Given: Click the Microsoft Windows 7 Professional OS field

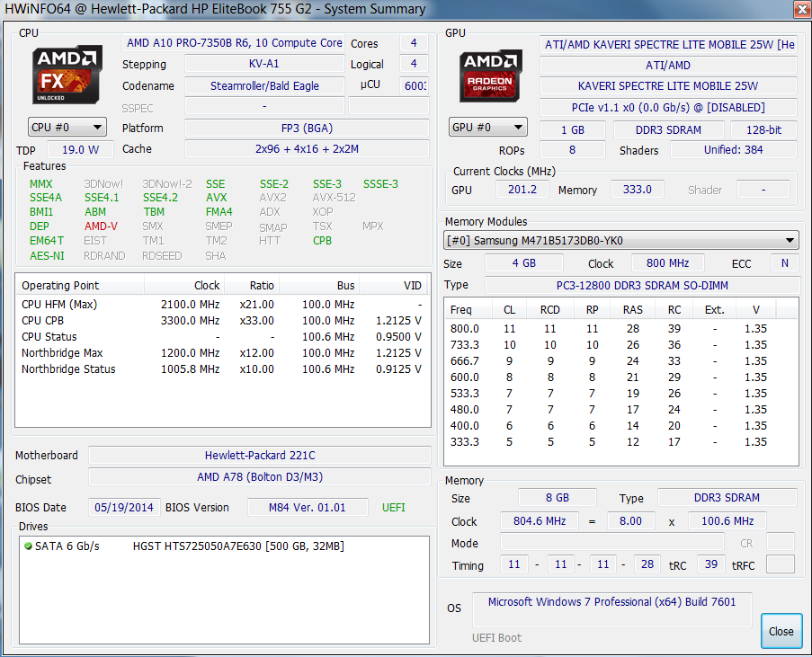Looking at the screenshot, I should (612, 609).
